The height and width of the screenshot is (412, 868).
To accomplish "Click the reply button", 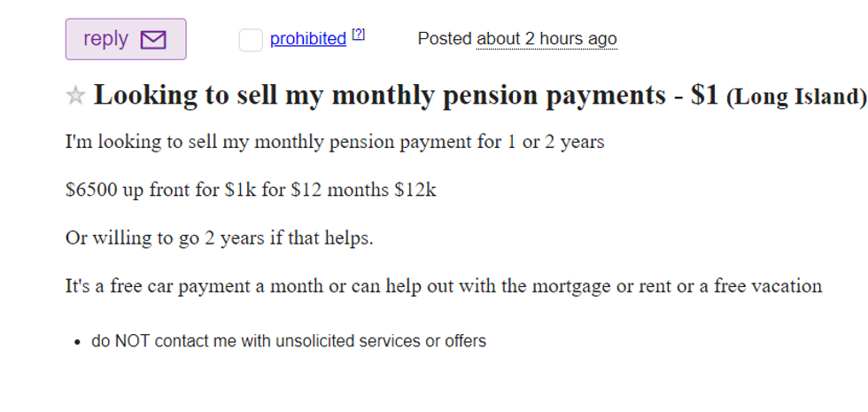I will pyautogui.click(x=126, y=39).
